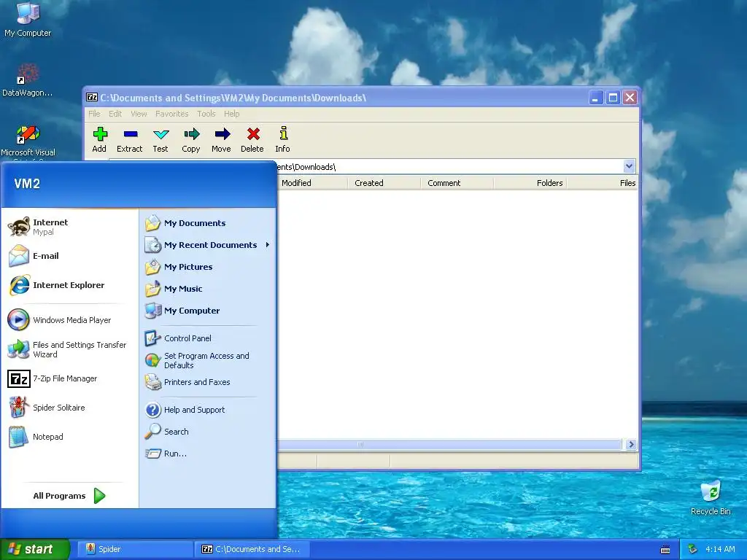Expand All Programs list
This screenshot has height=560, width=747.
[x=69, y=496]
